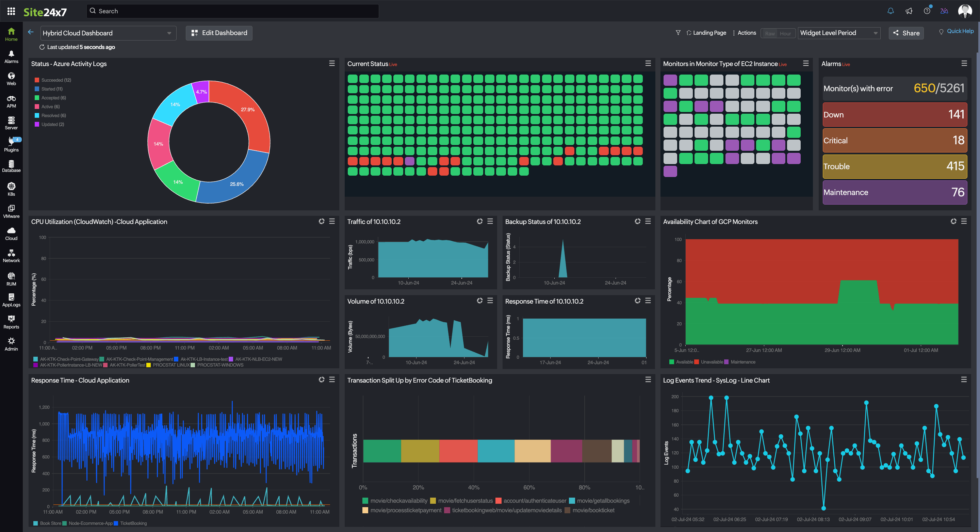This screenshot has height=532, width=980.
Task: Click the Edit Dashboard button
Action: click(x=219, y=33)
